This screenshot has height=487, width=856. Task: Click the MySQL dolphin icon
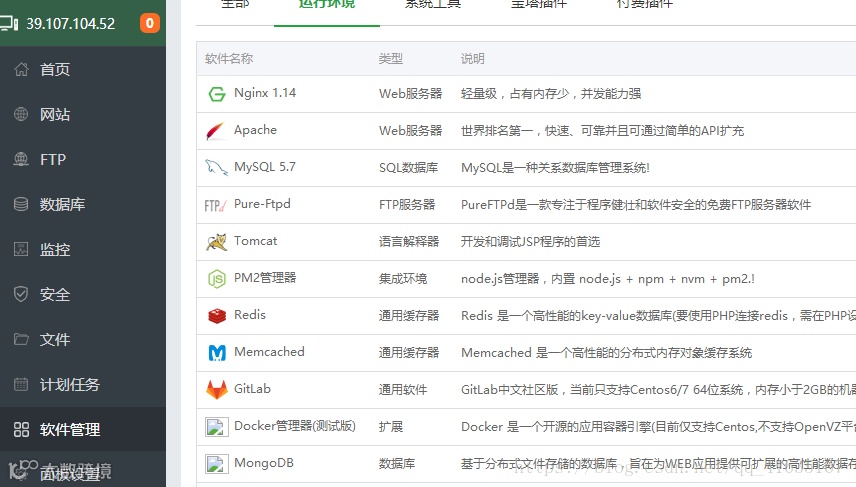pyautogui.click(x=216, y=167)
